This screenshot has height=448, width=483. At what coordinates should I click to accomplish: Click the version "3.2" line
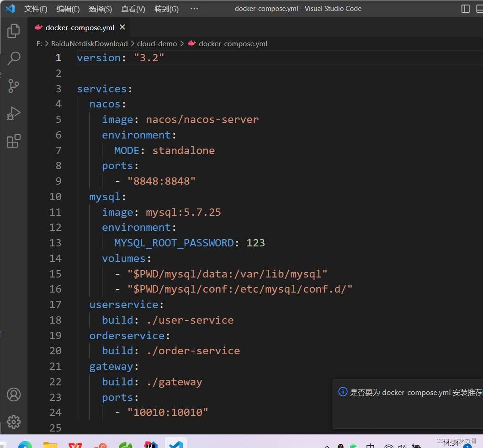tap(121, 58)
